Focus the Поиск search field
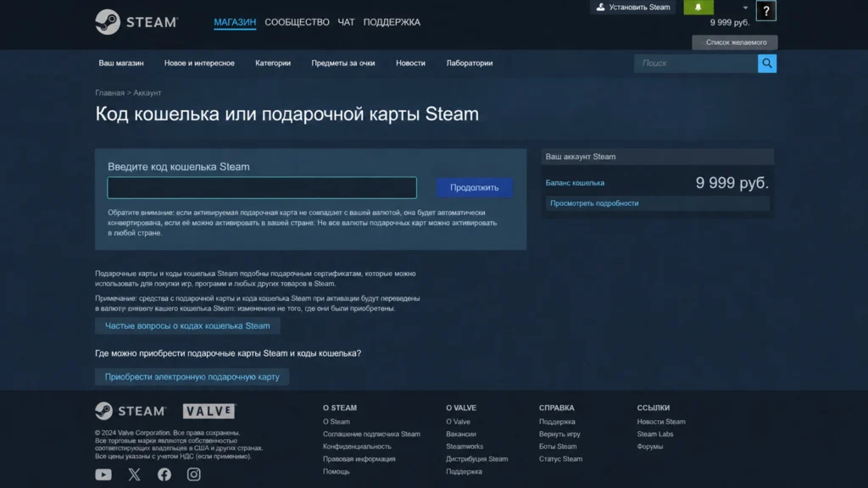The height and width of the screenshot is (488, 868). [696, 63]
